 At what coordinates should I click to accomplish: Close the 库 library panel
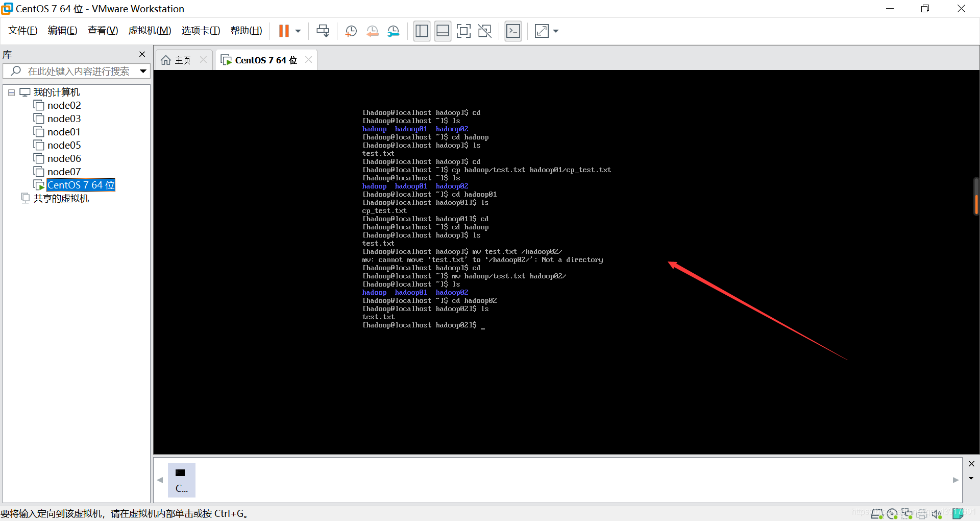click(x=142, y=54)
